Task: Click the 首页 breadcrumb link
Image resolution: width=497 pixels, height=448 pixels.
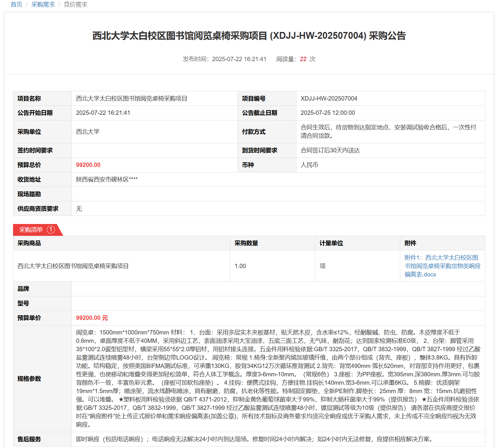Action: tap(16, 5)
